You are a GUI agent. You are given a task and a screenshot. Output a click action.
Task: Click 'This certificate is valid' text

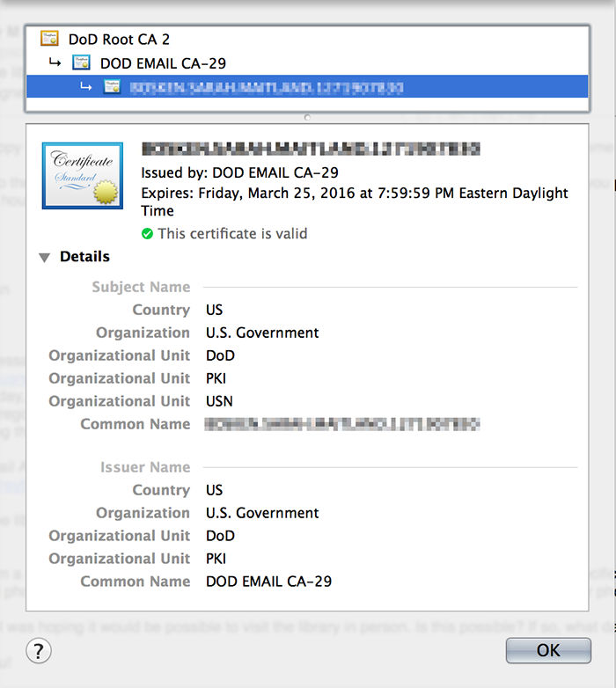(x=232, y=233)
